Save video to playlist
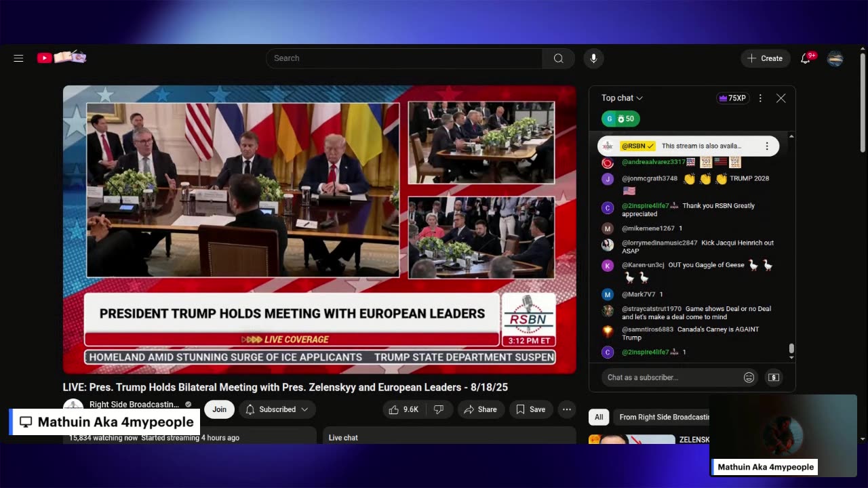Image resolution: width=868 pixels, height=488 pixels. coord(530,409)
